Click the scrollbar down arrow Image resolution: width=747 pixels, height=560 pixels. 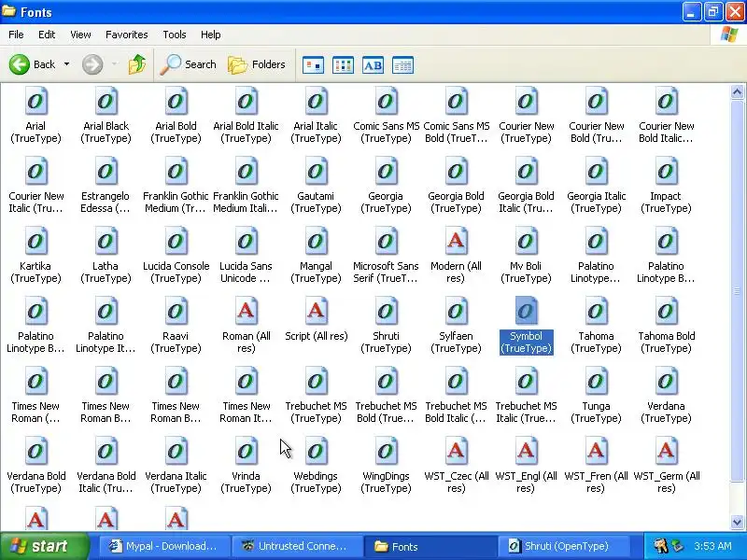(x=737, y=522)
